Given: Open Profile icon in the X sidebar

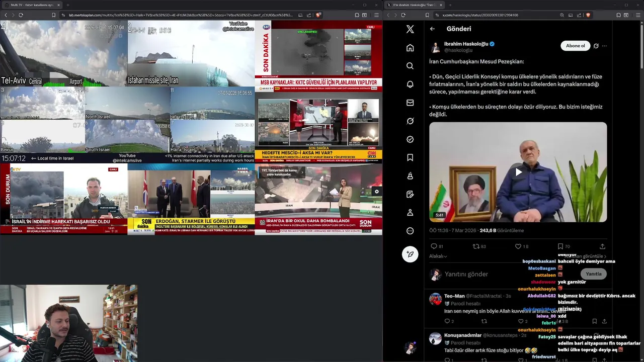Looking at the screenshot, I should (x=410, y=213).
